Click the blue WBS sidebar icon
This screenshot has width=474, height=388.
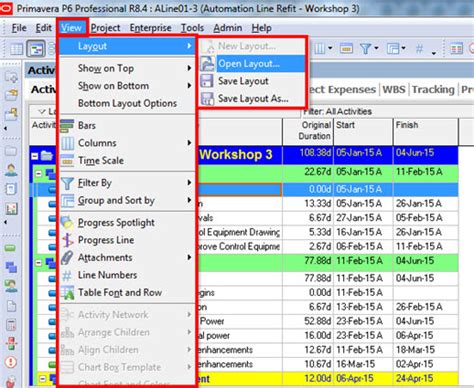point(11,267)
